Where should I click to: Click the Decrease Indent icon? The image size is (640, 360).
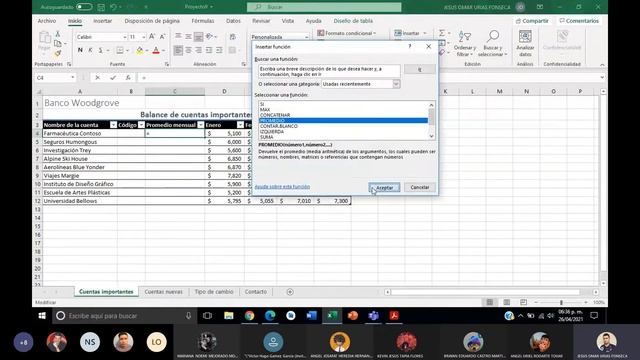point(209,50)
